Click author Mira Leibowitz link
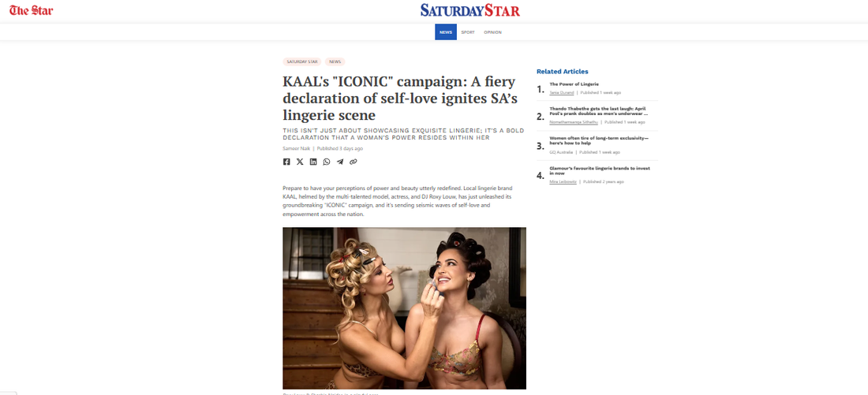Screen dimensions: 868x395 pos(563,181)
